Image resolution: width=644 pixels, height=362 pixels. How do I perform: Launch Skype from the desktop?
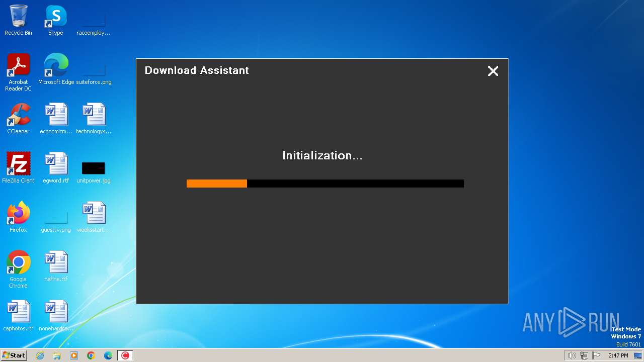[x=56, y=21]
